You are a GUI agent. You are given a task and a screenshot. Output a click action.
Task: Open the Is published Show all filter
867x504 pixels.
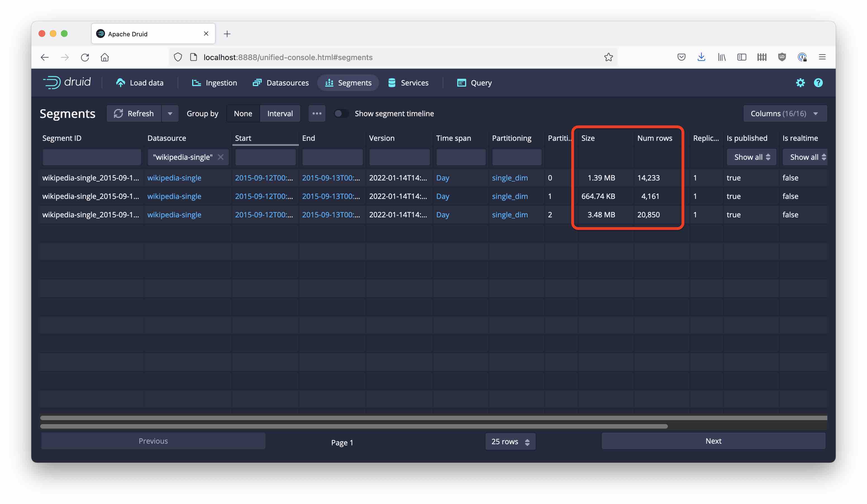[751, 157]
